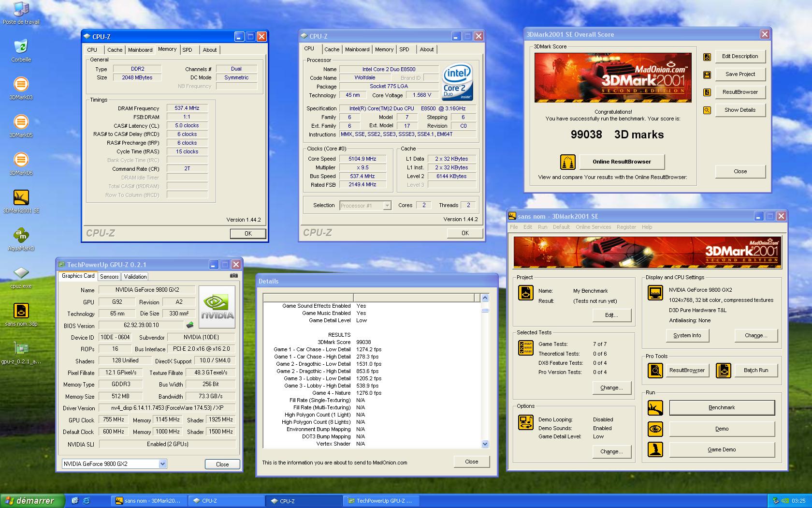Click Change... button in Selected Tests section

(611, 388)
